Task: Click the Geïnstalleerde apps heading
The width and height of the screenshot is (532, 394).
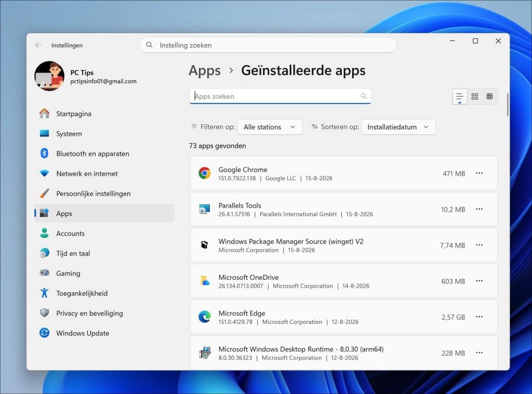Action: click(x=303, y=71)
